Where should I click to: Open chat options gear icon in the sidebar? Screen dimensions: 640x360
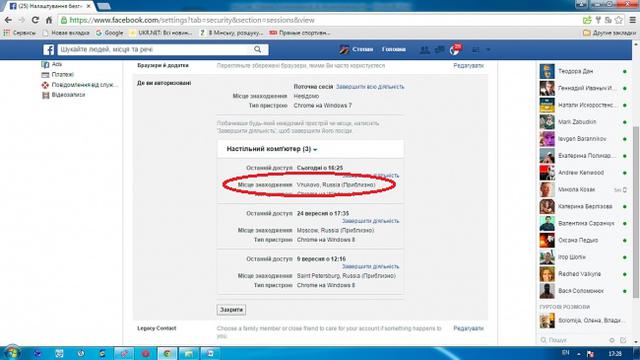point(612,340)
